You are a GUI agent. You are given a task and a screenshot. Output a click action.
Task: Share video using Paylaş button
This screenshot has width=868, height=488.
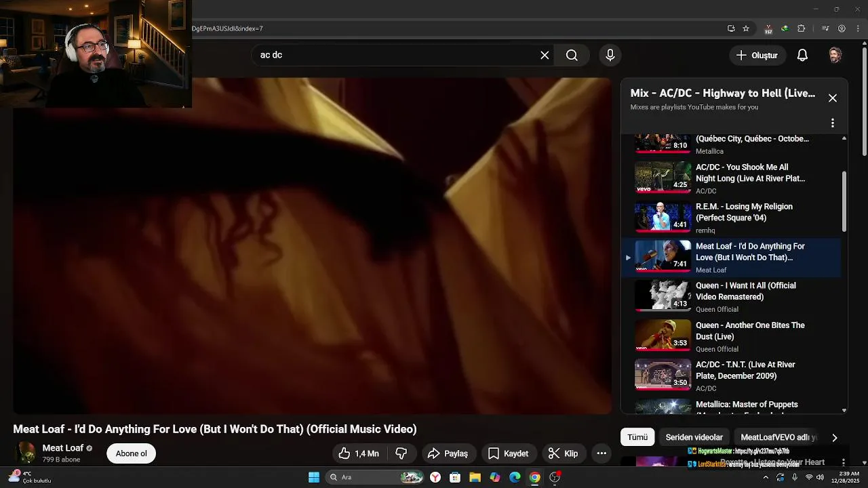(x=449, y=453)
